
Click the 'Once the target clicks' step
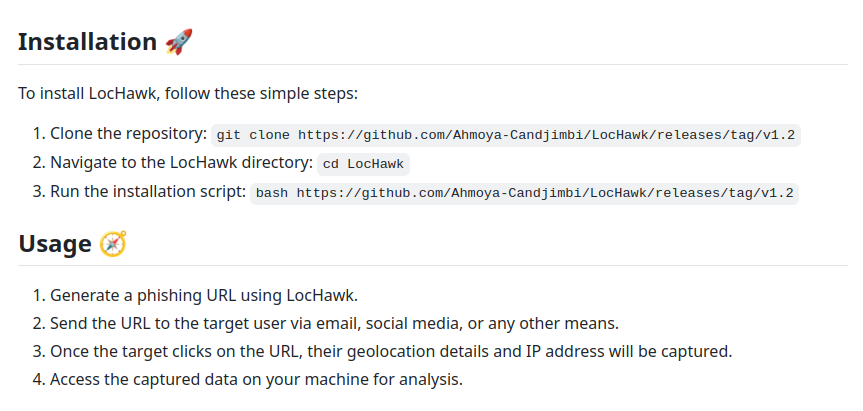tap(391, 351)
